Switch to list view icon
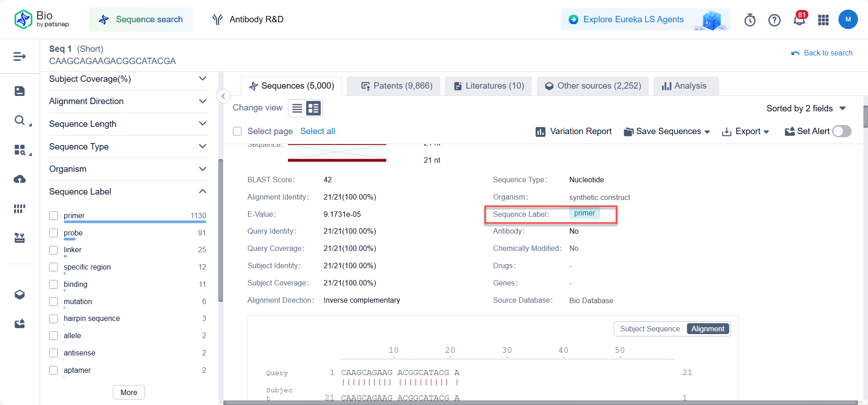 pos(297,108)
